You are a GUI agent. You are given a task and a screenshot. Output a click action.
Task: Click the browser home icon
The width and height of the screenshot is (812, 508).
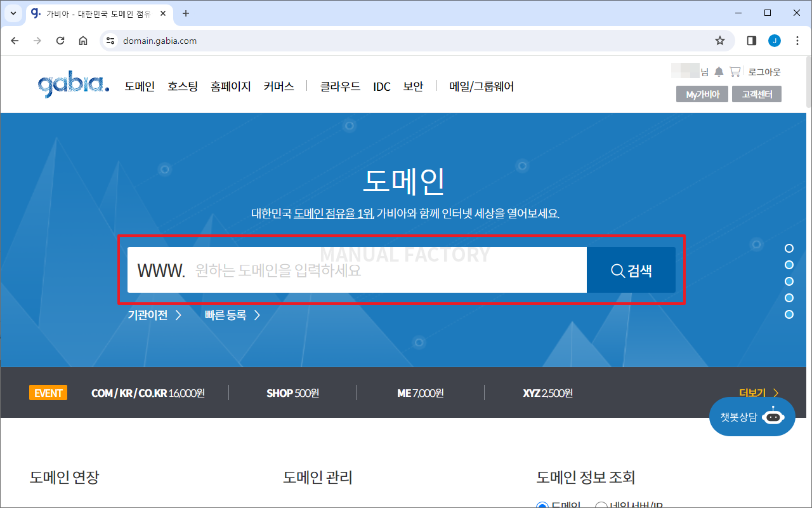tap(83, 41)
